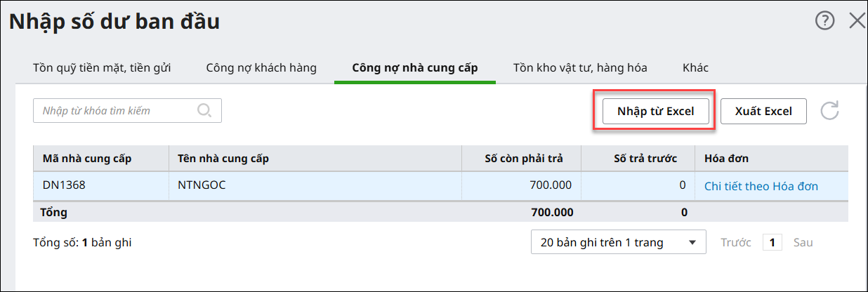Open the records per page dropdown

click(618, 243)
